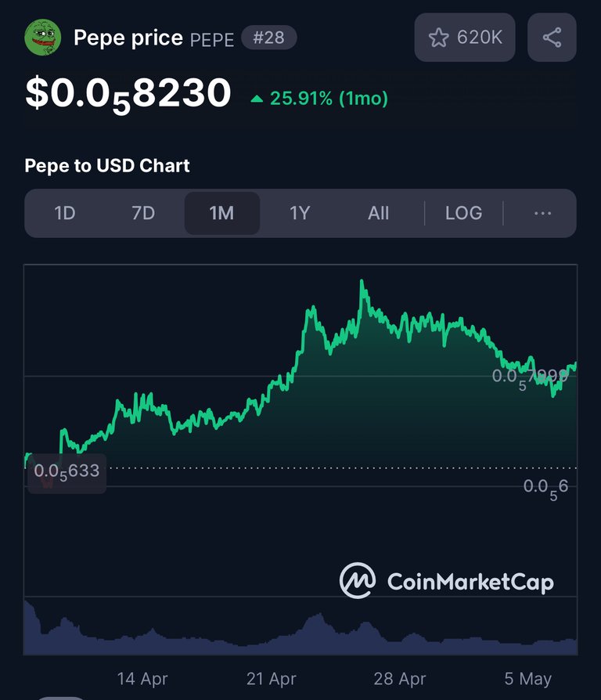Switch chart to 1Y range
The width and height of the screenshot is (601, 700).
(300, 214)
